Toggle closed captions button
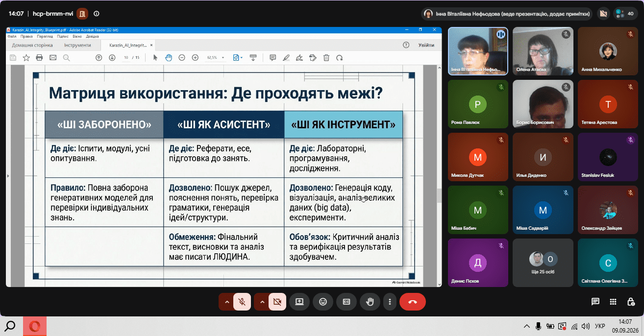The height and width of the screenshot is (336, 644). pos(347,302)
